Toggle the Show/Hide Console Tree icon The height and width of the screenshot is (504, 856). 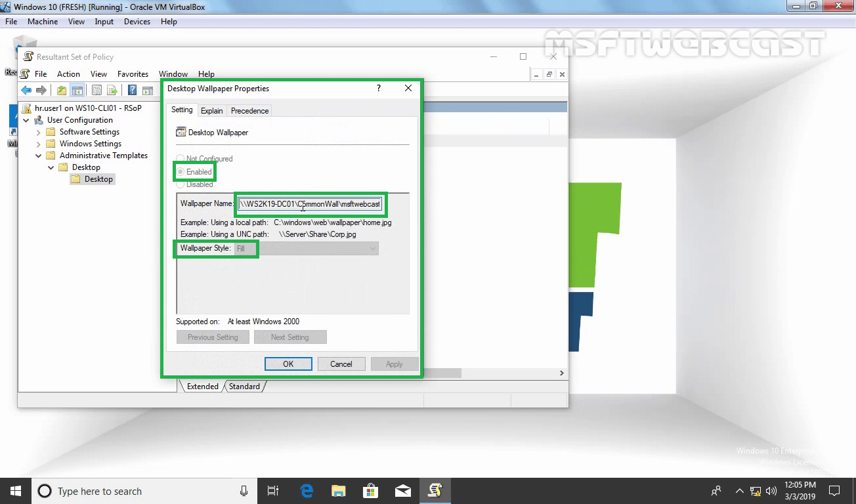(77, 90)
